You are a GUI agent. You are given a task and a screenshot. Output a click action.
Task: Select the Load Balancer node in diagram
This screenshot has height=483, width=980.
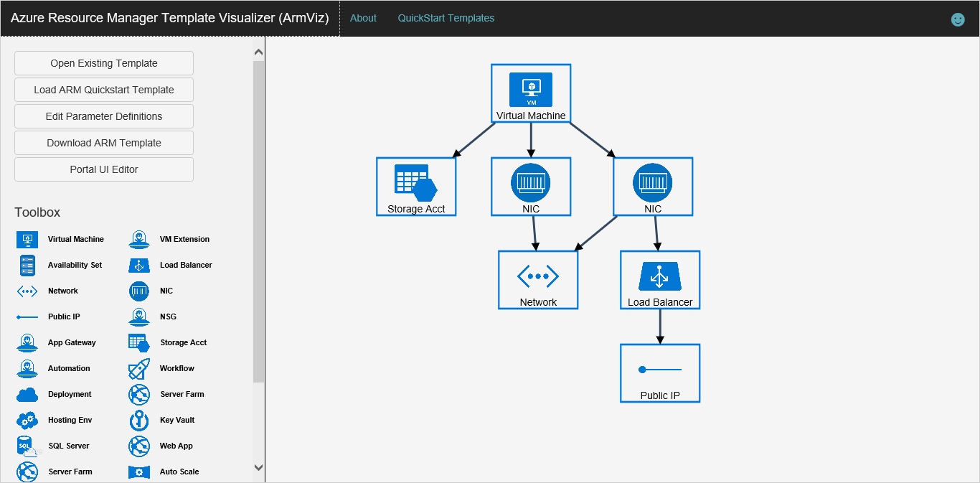tap(660, 280)
